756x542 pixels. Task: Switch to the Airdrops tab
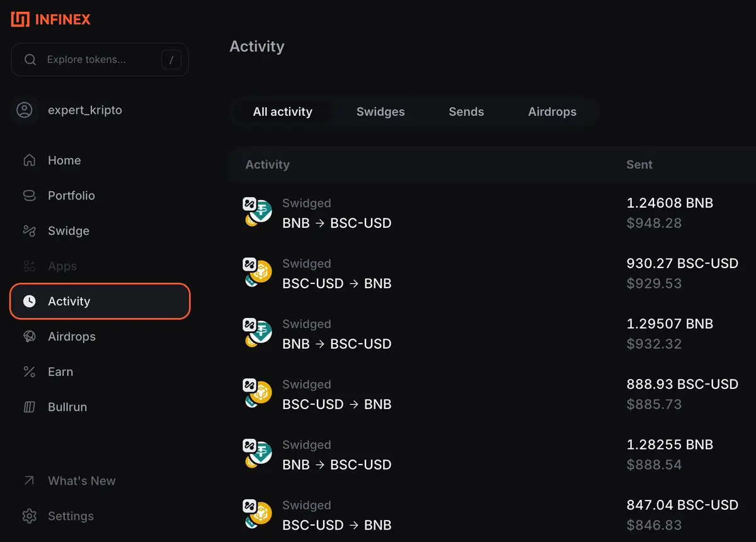click(553, 112)
